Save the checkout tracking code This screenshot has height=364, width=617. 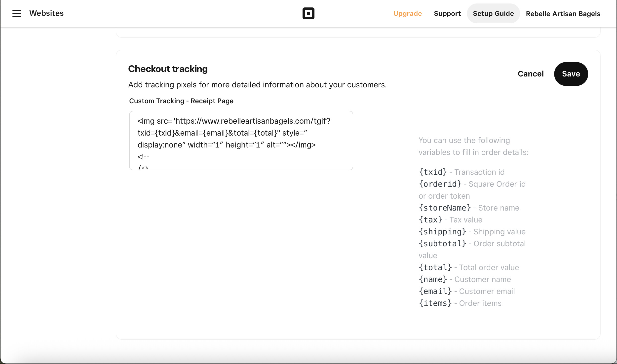tap(571, 74)
